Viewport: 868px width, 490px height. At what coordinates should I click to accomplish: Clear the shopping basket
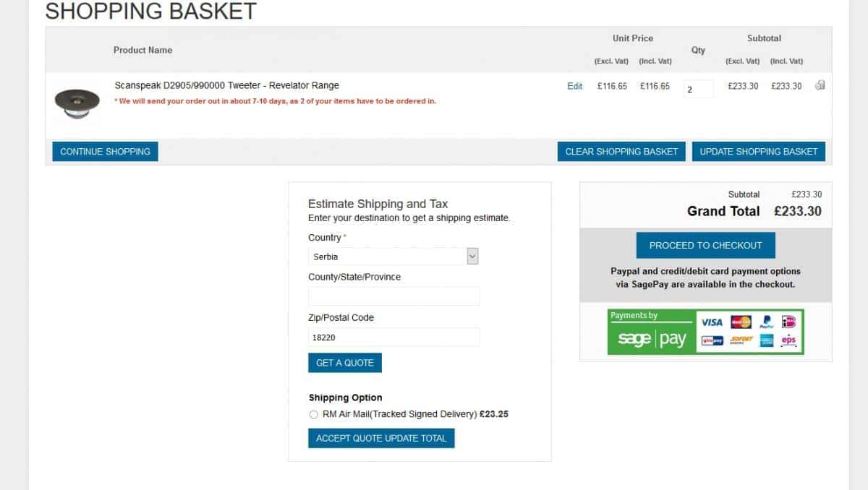(x=621, y=152)
